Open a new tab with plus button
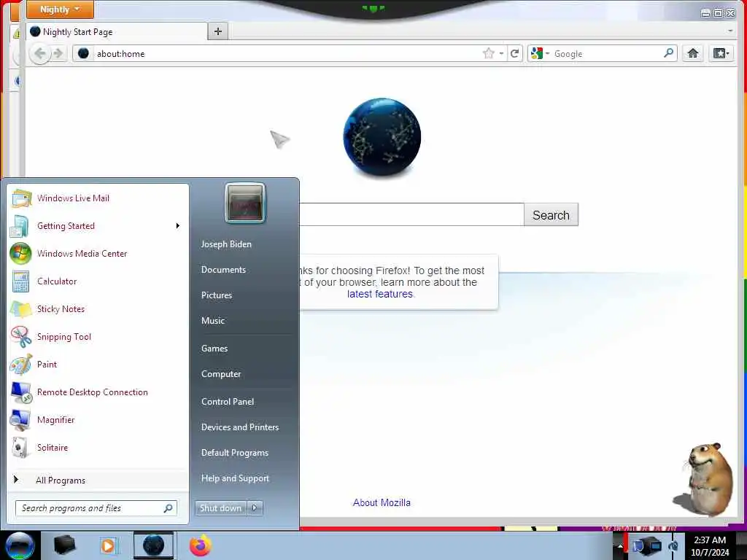747x560 pixels. pos(217,31)
